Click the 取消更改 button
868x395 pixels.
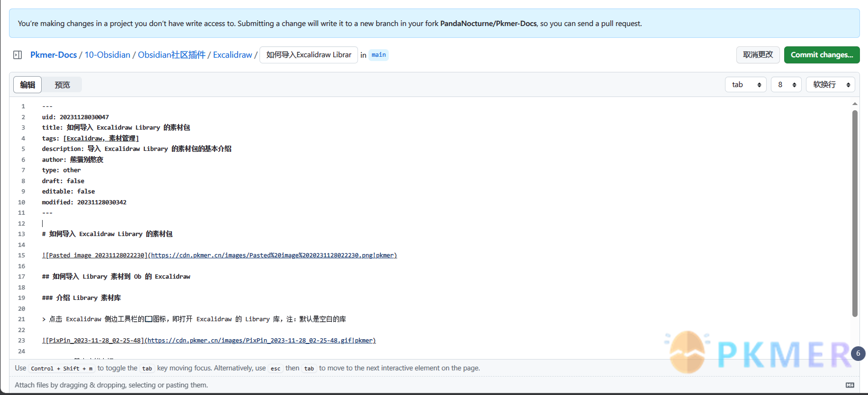pos(758,55)
